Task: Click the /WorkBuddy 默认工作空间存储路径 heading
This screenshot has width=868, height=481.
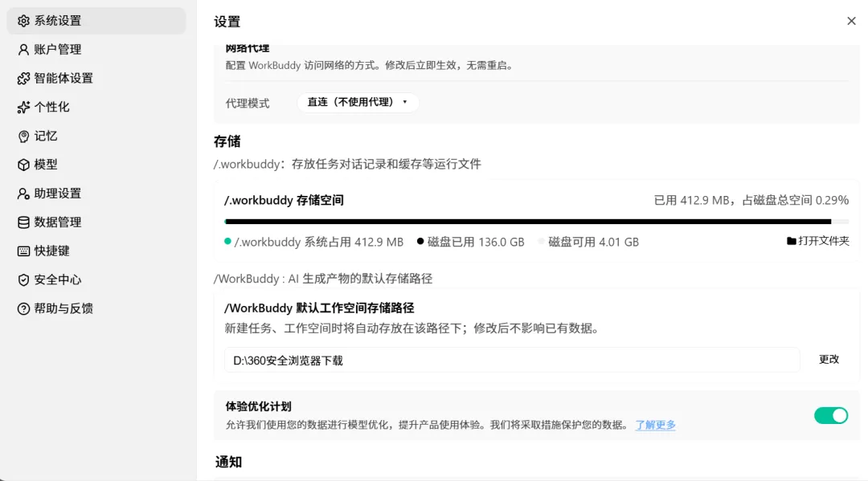Action: 319,308
